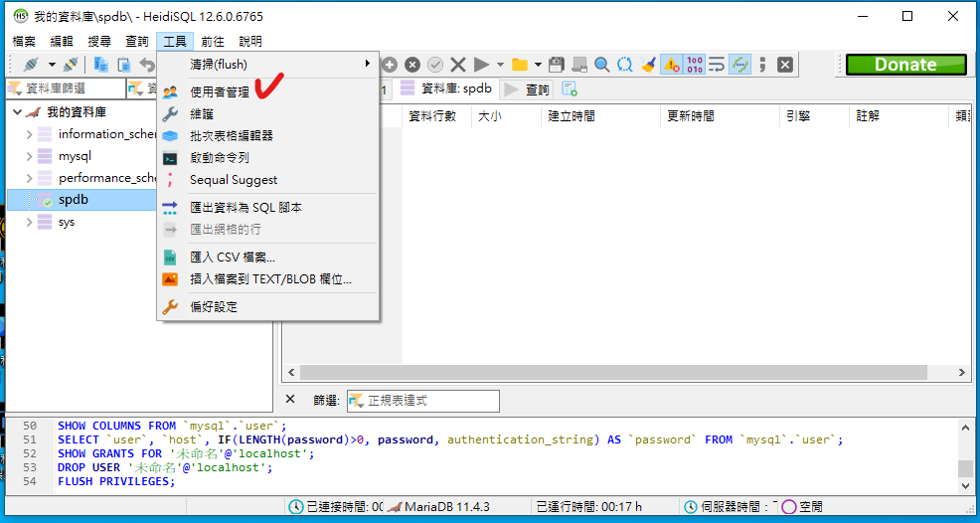Image resolution: width=980 pixels, height=523 pixels.
Task: Click the Run query play icon
Action: tap(481, 65)
